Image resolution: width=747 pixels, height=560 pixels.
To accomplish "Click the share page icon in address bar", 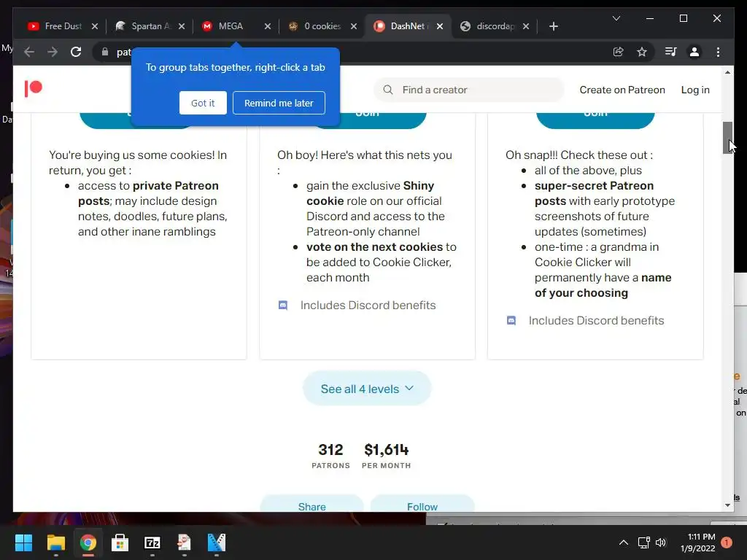I will click(x=619, y=52).
